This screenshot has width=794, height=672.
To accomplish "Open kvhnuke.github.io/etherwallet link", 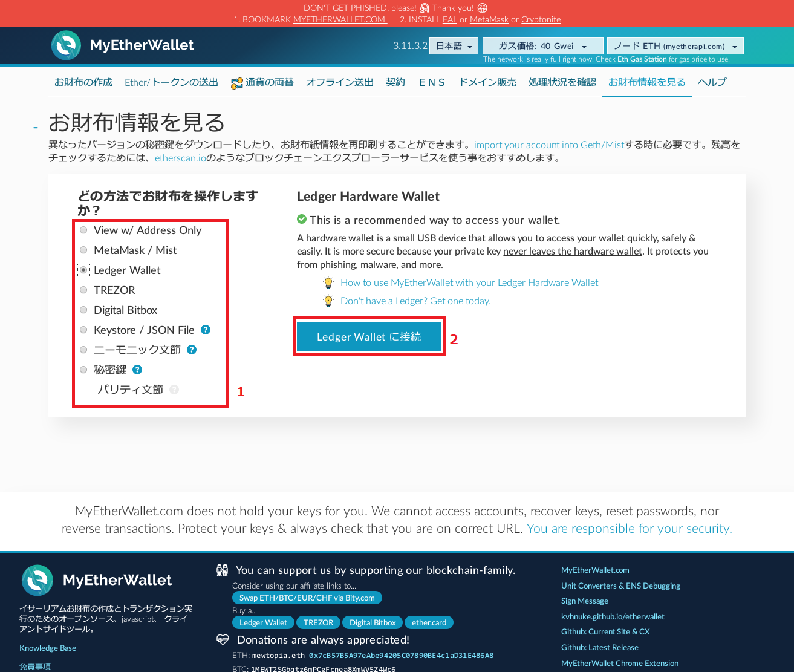I will (613, 616).
